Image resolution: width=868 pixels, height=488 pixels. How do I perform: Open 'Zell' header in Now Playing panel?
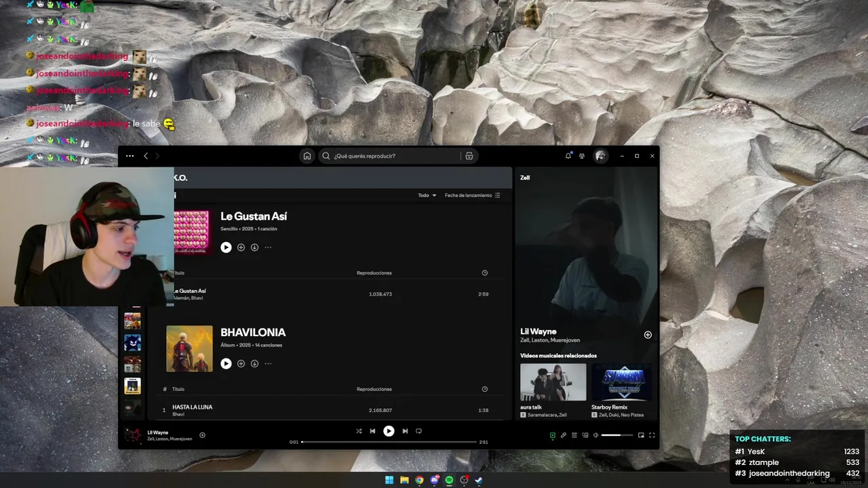tap(525, 178)
